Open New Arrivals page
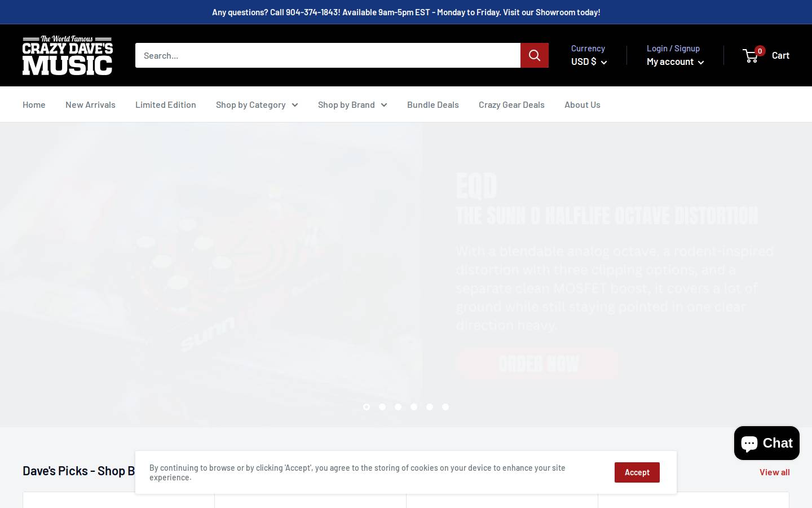Image resolution: width=812 pixels, height=508 pixels. (x=90, y=104)
